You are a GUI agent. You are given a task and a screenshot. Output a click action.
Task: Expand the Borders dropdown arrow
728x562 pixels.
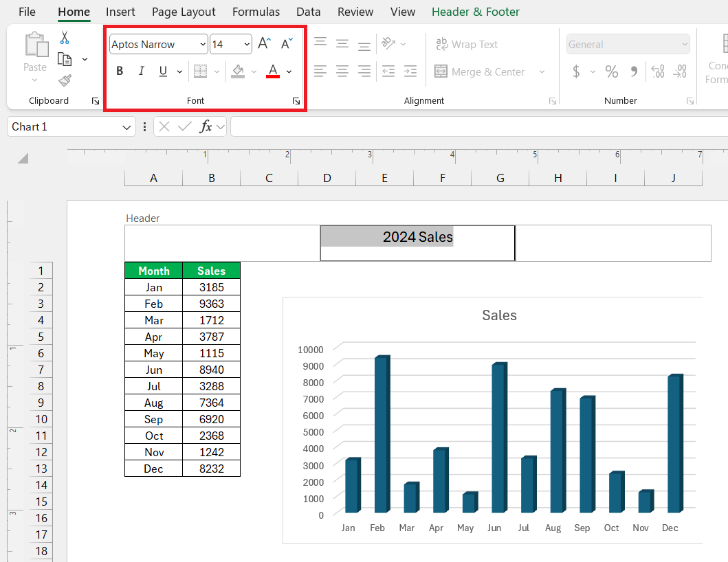(217, 71)
